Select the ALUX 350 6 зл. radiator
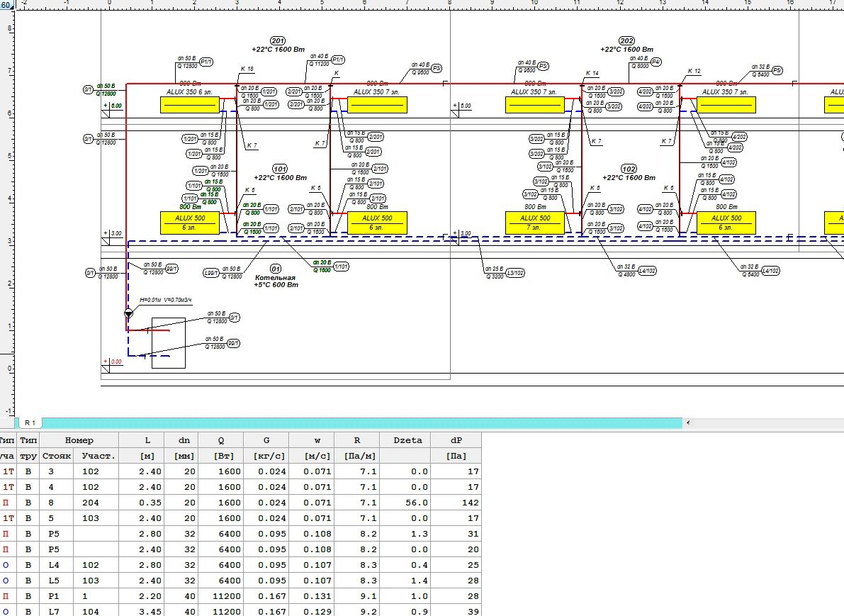The image size is (844, 616). click(190, 105)
